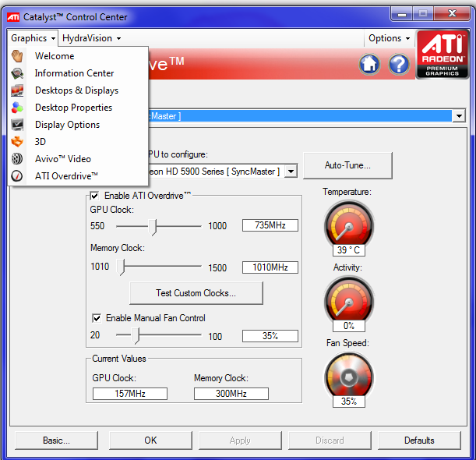Click the GPU Clock slider thumb
Screen dimensions: 476x460
153,227
